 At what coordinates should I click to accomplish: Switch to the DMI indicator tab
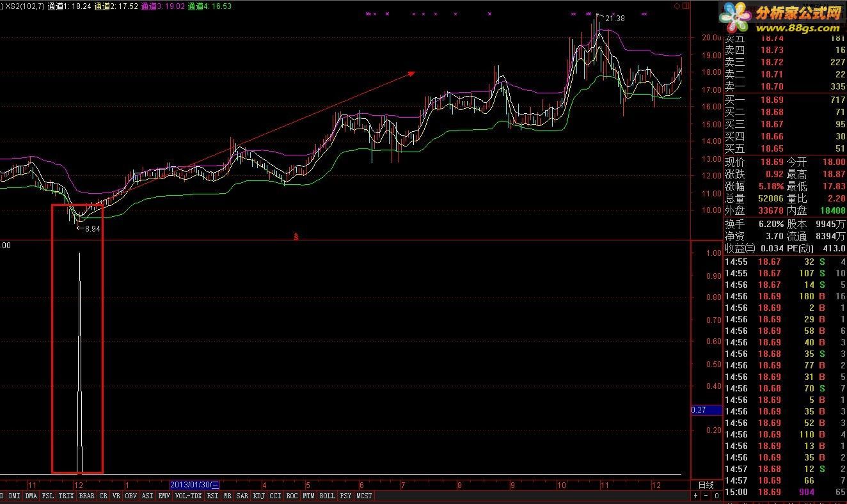pyautogui.click(x=15, y=496)
